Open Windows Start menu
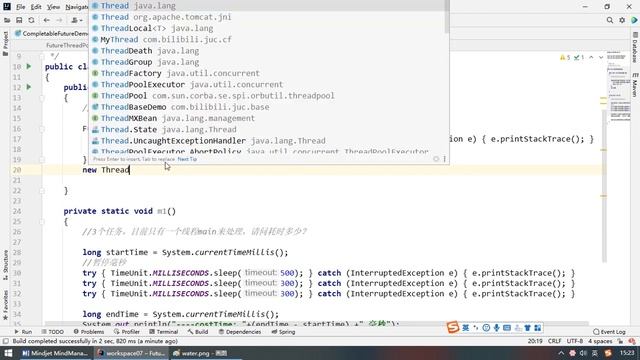 pos(8,353)
